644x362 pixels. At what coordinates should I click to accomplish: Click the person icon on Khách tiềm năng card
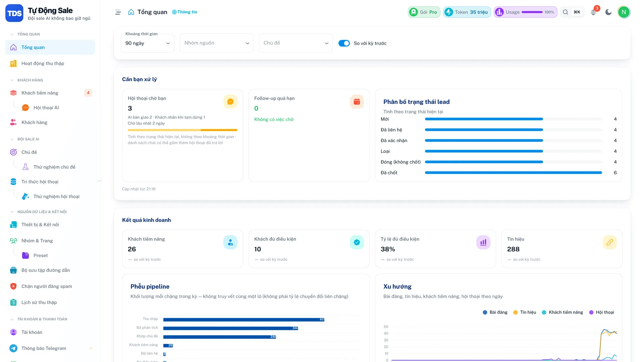click(230, 242)
